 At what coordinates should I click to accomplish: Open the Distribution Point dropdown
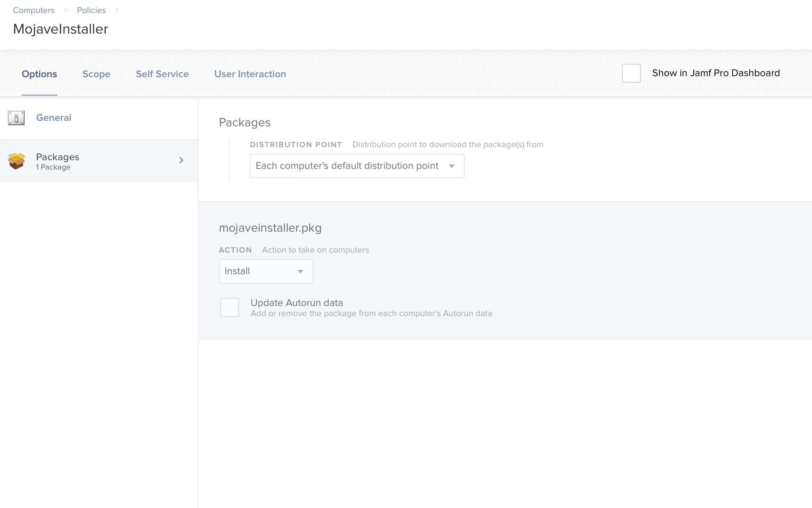point(357,166)
